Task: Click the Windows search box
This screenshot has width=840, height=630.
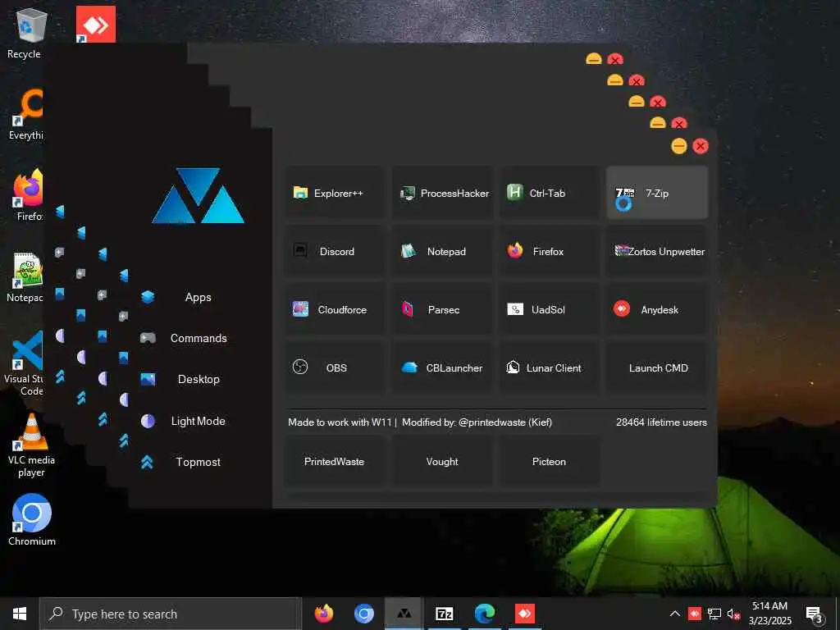Action: click(x=171, y=614)
